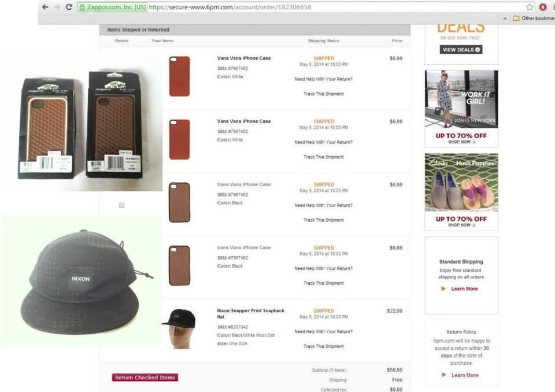Click the $22.99 hat price
Screen dimensions: 555x392
click(x=395, y=311)
